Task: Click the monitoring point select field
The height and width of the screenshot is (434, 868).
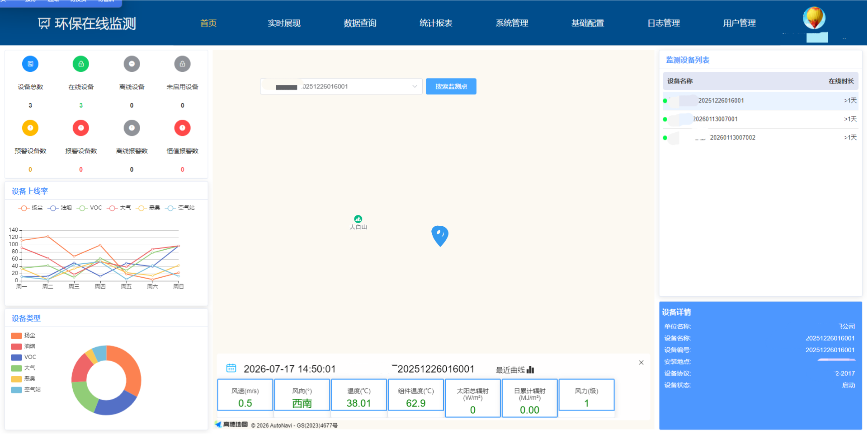Action: click(341, 86)
